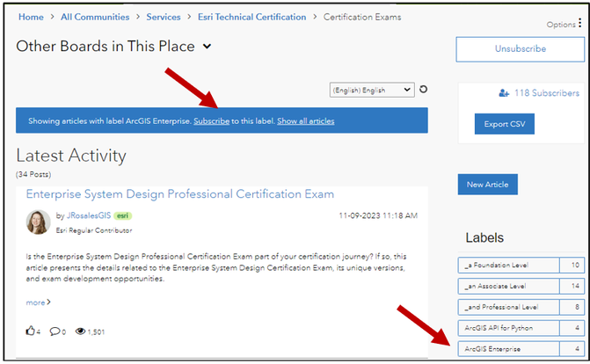Go to Home breadcrumb
This screenshot has width=590, height=364.
coord(31,17)
